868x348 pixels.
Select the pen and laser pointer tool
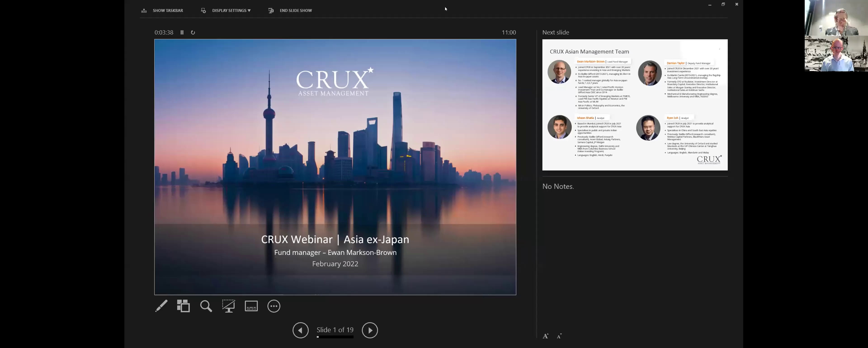pyautogui.click(x=161, y=306)
